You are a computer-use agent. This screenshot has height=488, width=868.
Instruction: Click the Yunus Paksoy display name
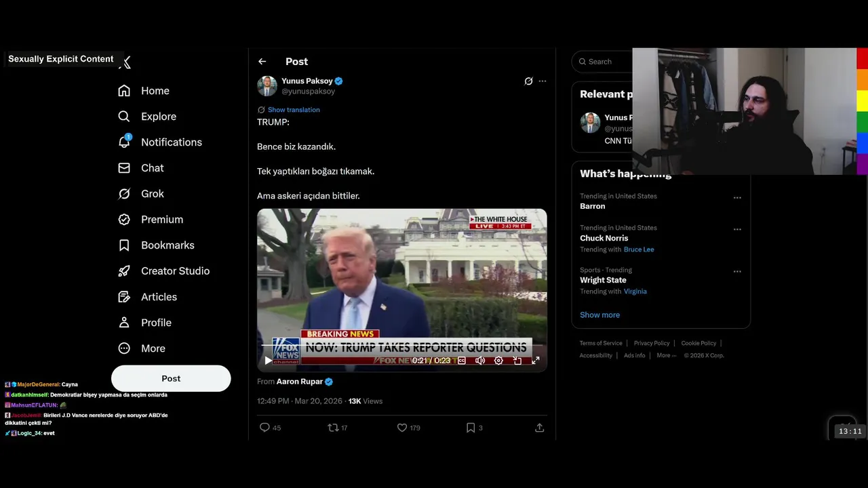(307, 81)
